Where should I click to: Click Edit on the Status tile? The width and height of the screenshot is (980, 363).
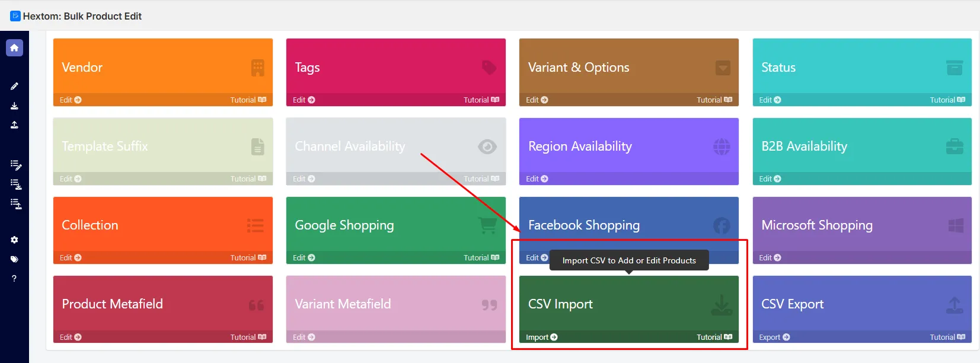[770, 100]
